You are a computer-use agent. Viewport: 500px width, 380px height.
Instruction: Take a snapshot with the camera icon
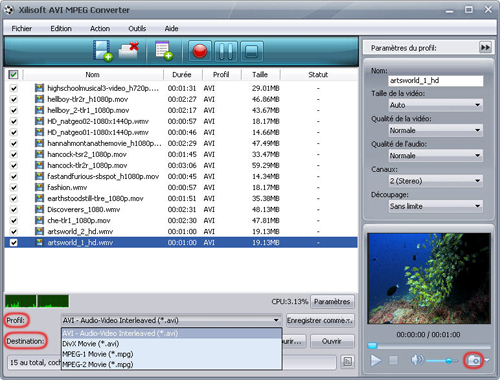click(x=473, y=360)
